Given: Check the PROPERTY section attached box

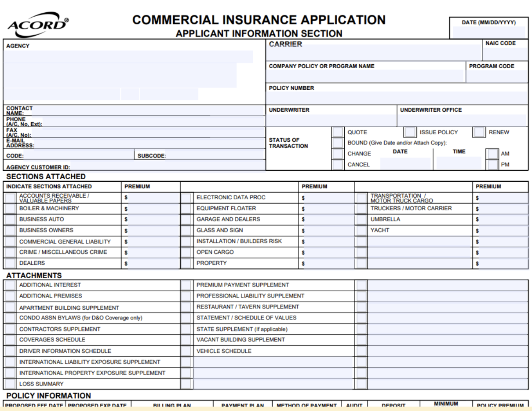Looking at the screenshot, I should [186, 263].
